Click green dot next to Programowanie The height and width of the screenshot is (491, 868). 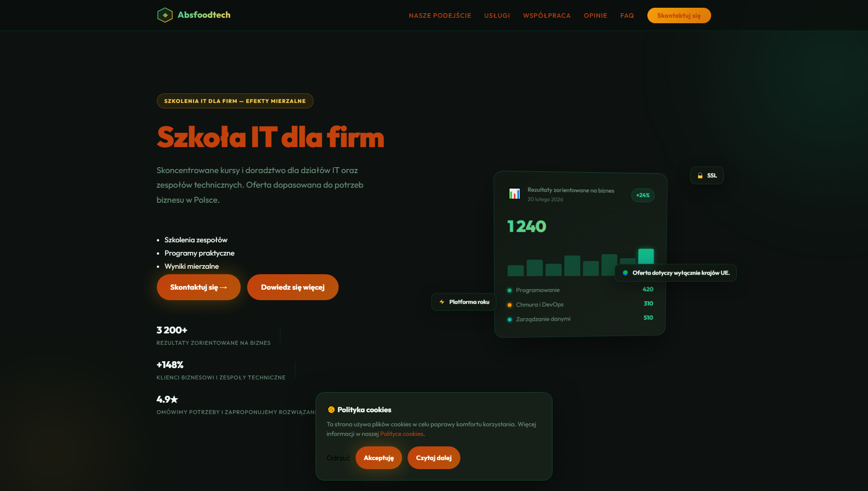coord(509,291)
